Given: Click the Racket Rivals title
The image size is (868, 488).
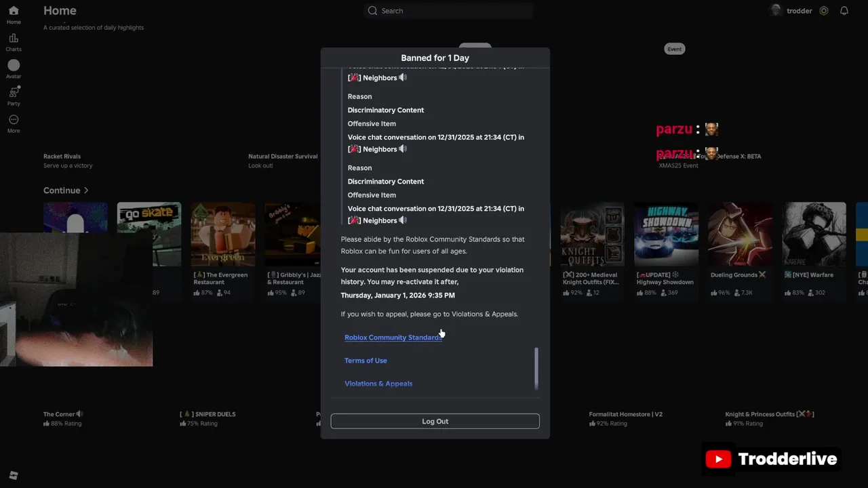Looking at the screenshot, I should tap(62, 157).
